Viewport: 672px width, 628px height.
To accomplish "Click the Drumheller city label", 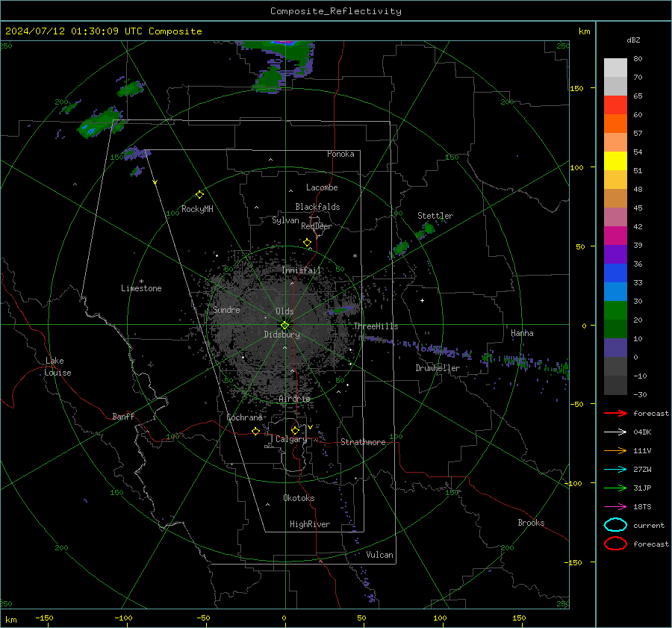I will (438, 368).
